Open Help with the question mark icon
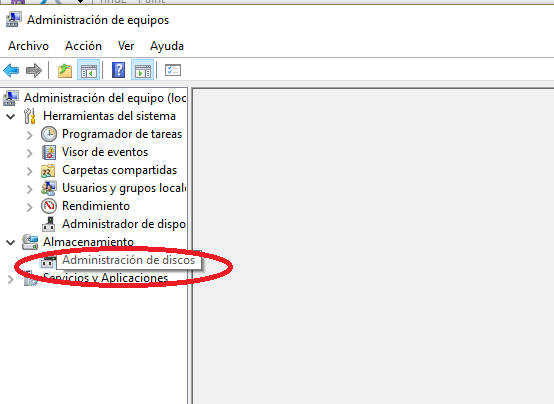The image size is (554, 404). [x=119, y=70]
